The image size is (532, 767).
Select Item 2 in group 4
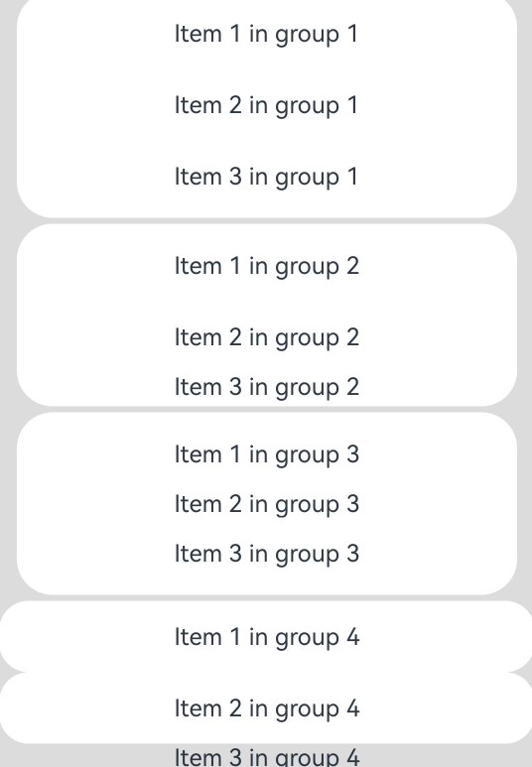tap(267, 709)
